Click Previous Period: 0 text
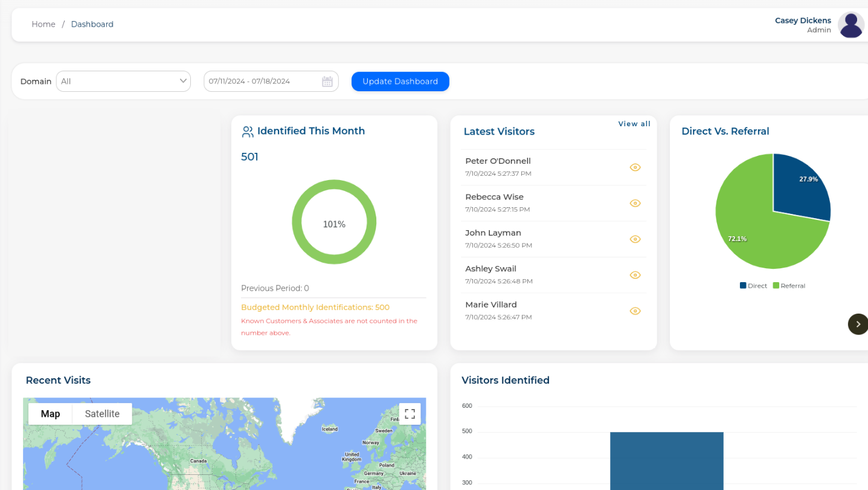This screenshot has width=868, height=490. pos(275,288)
